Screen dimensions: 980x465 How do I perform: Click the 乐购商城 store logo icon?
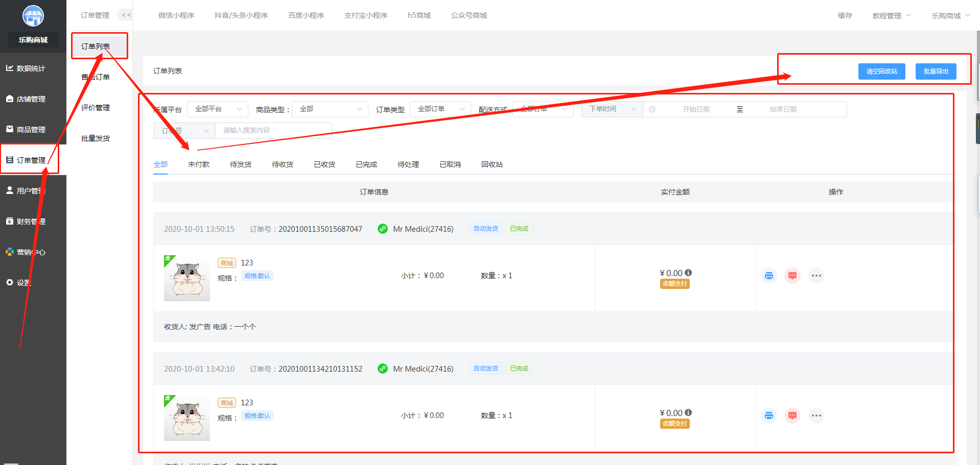click(x=33, y=16)
